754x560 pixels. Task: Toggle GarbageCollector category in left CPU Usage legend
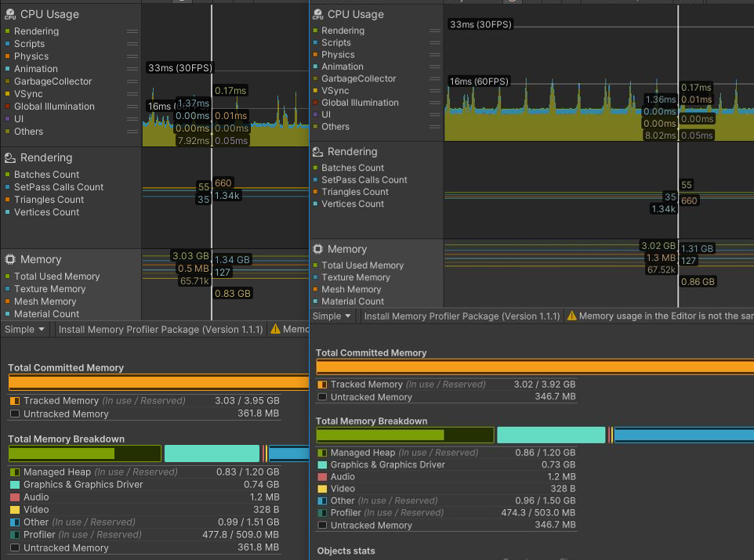click(53, 81)
